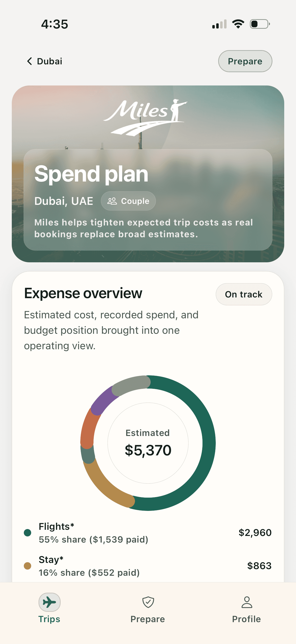Tap the Estimated $5,370 chart center

[x=148, y=443]
